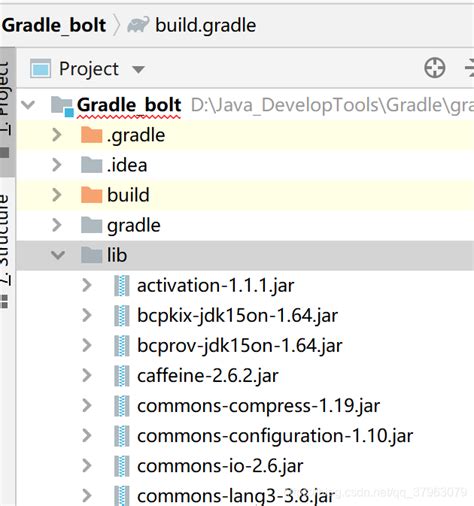Click the caffeine-2.6.2.jar archive icon
Image resolution: width=474 pixels, height=506 pixels.
[122, 376]
